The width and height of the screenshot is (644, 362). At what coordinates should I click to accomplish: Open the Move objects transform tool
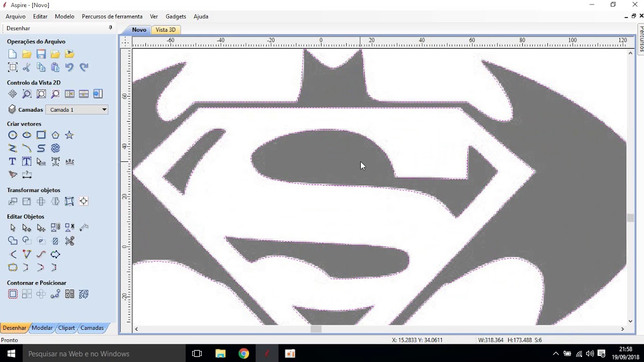coord(13,202)
